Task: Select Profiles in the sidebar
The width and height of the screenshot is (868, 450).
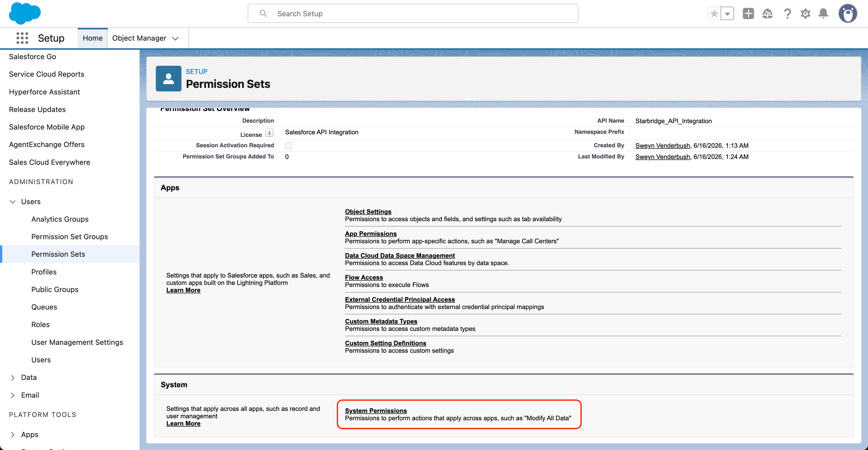Action: click(44, 272)
